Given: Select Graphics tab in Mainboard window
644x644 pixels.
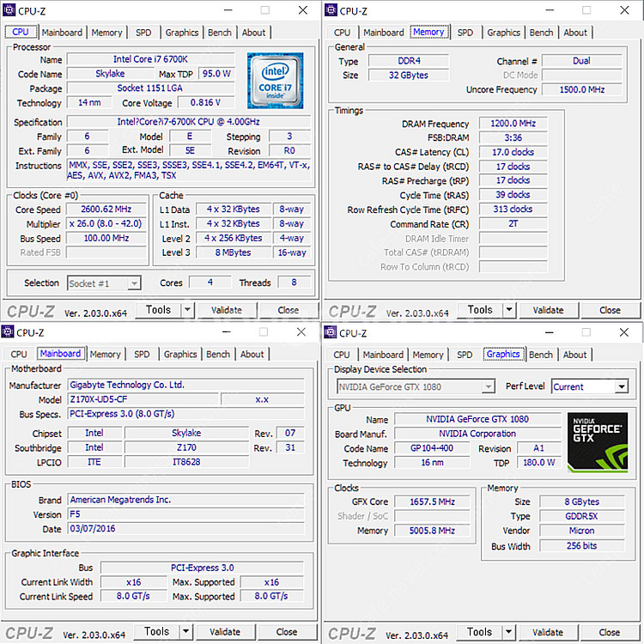Looking at the screenshot, I should click(180, 354).
